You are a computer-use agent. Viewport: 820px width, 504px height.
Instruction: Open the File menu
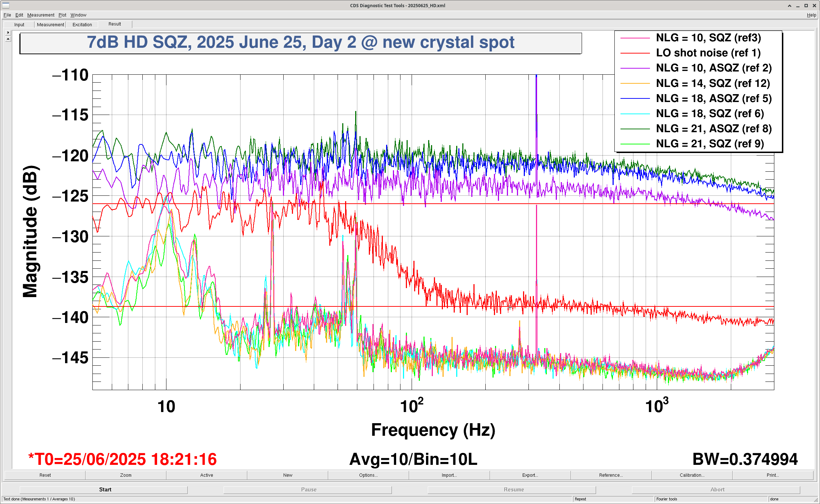tap(7, 15)
